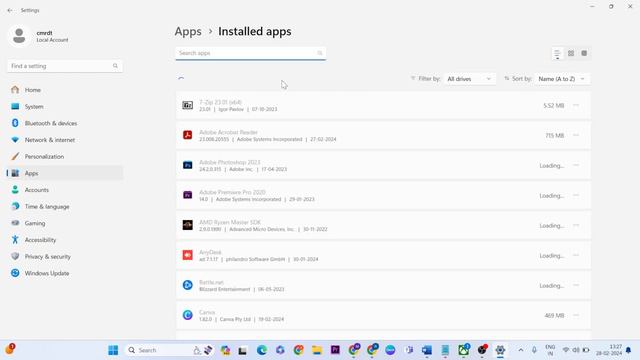This screenshot has height=360, width=640.
Task: Open more options for AMD Ryzen Master SDK
Action: 576,225
